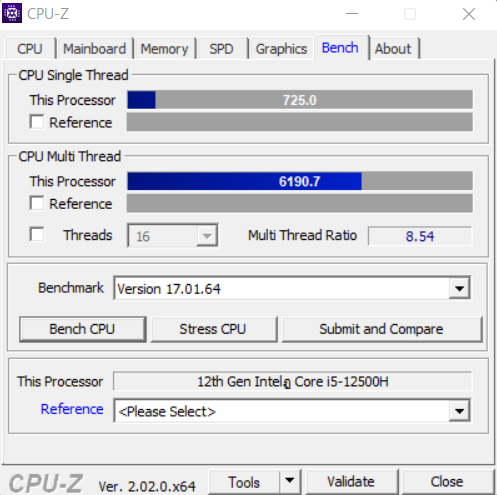497x495 pixels.
Task: Click Submit and Compare button
Action: pyautogui.click(x=382, y=329)
